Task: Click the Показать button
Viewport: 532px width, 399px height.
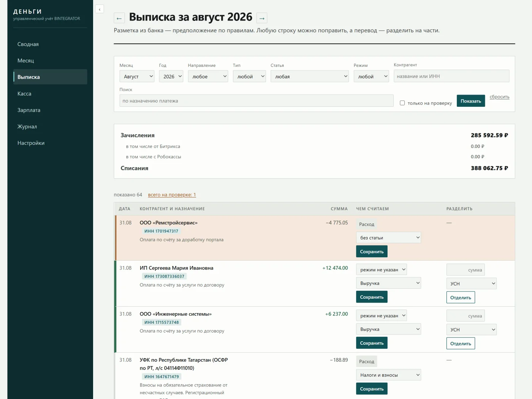Action: [471, 101]
